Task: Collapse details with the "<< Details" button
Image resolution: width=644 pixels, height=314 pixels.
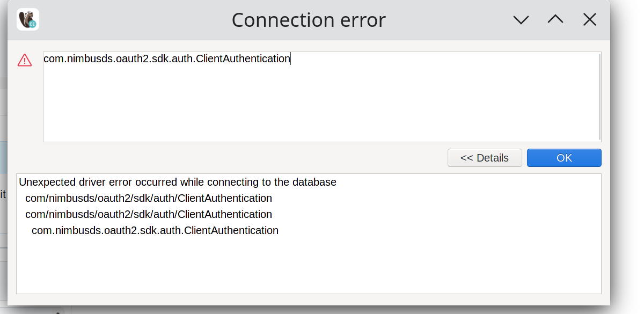Action: point(485,157)
